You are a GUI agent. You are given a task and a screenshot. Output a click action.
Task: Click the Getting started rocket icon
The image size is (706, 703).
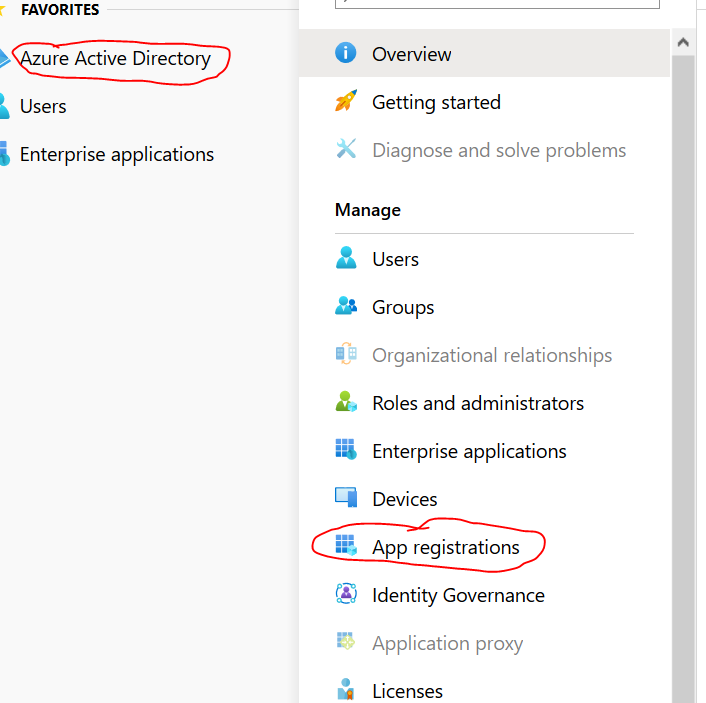coord(346,101)
